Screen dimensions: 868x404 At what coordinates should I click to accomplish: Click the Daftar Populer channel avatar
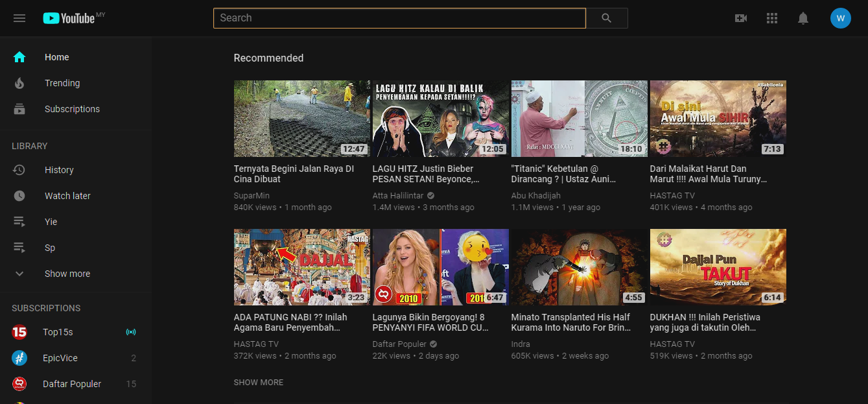[x=19, y=384]
